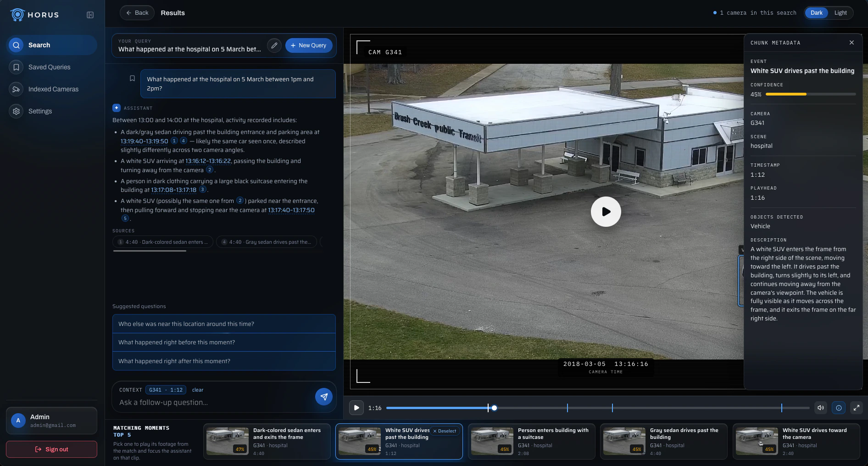Bookmark the hospital question

132,79
